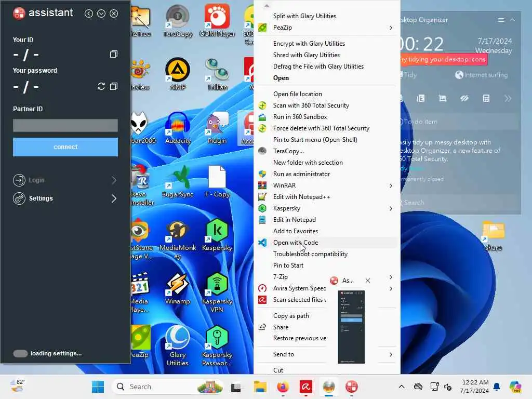Click the blue connect button
The height and width of the screenshot is (399, 532).
click(x=65, y=147)
